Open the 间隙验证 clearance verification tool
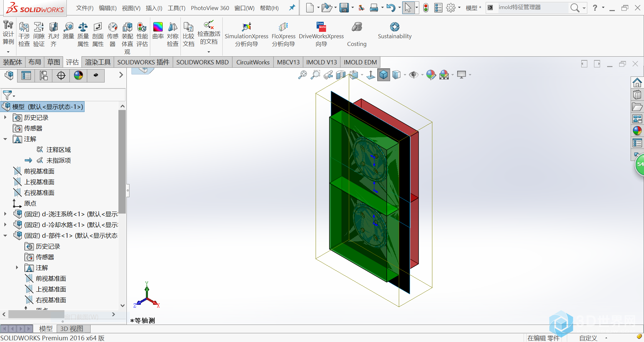Screen dimensions: 644x342 click(x=39, y=35)
